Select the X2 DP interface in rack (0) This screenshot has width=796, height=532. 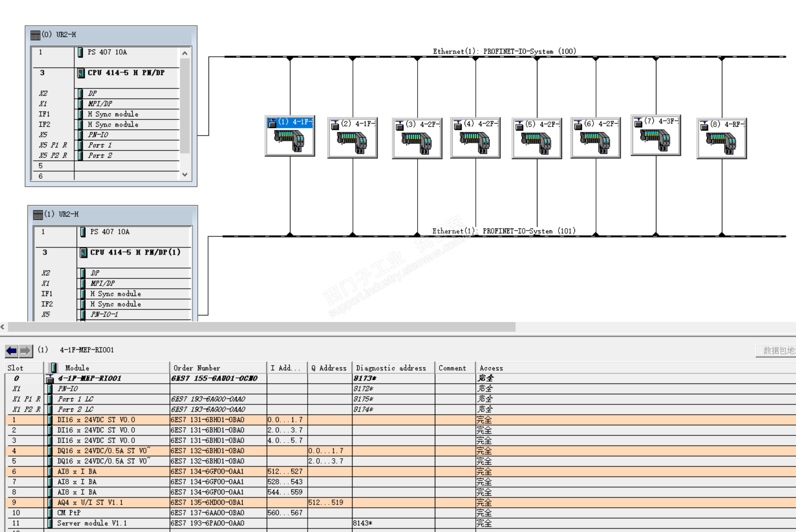(105, 93)
